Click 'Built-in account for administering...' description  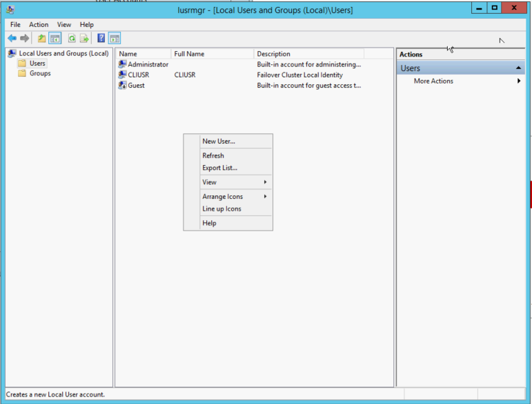click(308, 64)
